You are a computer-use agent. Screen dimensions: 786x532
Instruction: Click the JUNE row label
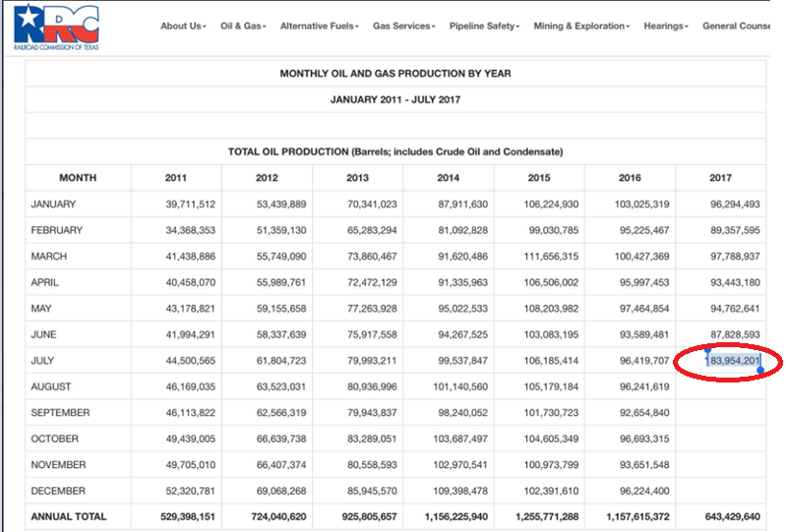coord(43,334)
